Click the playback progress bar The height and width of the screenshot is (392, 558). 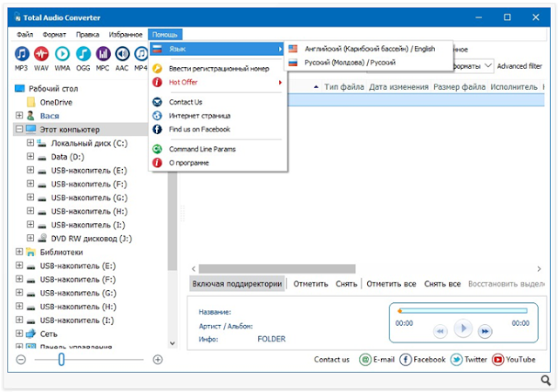(x=463, y=311)
